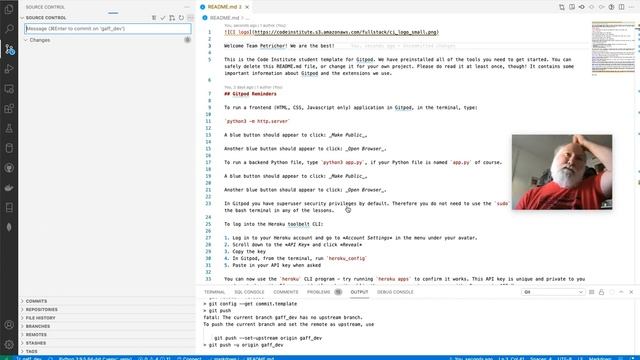
Task: Open the branch graph icon in Source Control header
Action: click(172, 18)
